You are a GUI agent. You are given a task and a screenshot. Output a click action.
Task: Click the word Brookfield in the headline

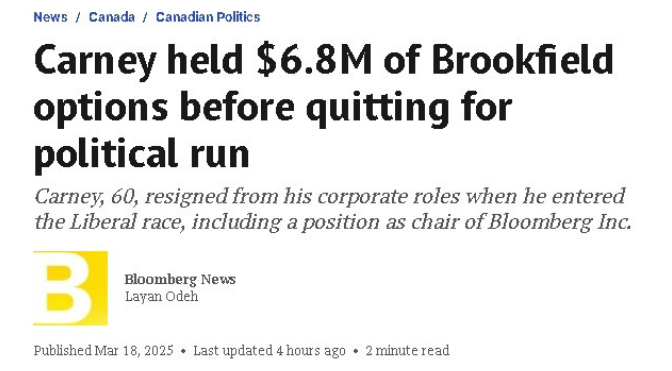coord(522,60)
